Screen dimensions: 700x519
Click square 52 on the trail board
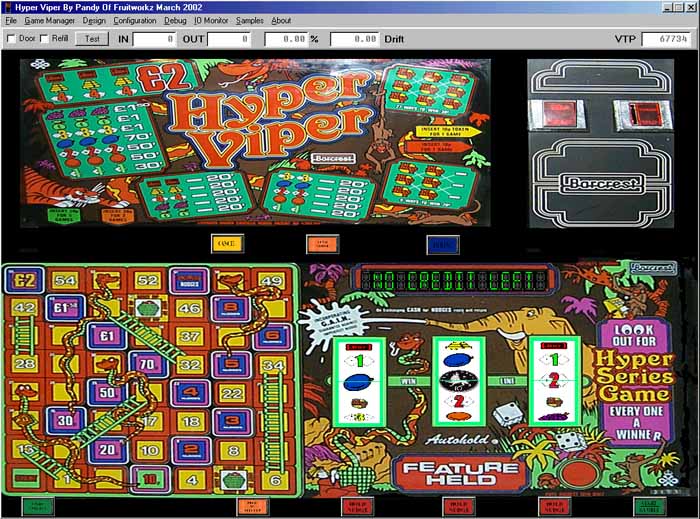click(x=147, y=281)
